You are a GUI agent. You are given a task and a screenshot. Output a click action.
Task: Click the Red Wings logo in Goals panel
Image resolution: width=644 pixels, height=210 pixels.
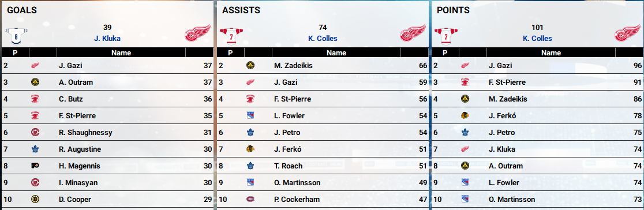point(197,33)
